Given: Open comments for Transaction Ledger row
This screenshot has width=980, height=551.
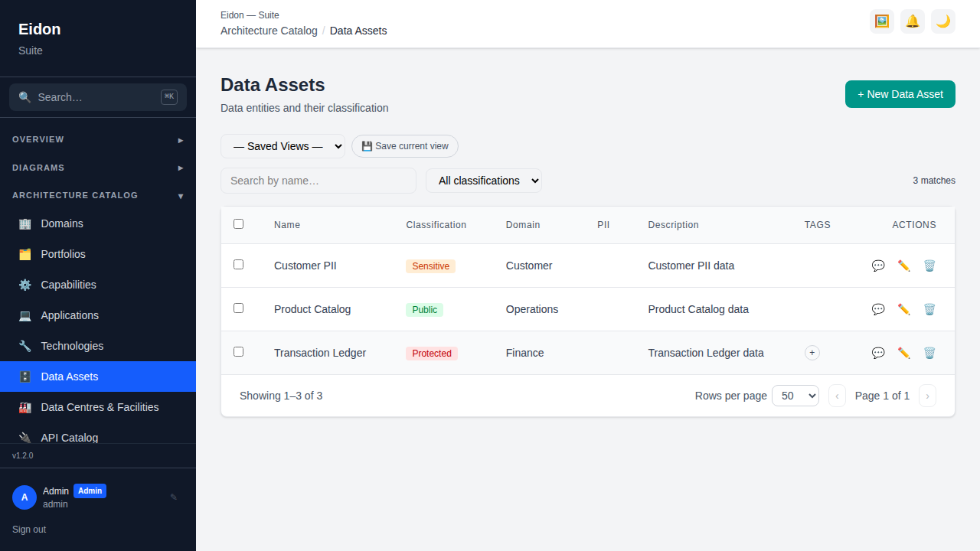Looking at the screenshot, I should pyautogui.click(x=878, y=353).
